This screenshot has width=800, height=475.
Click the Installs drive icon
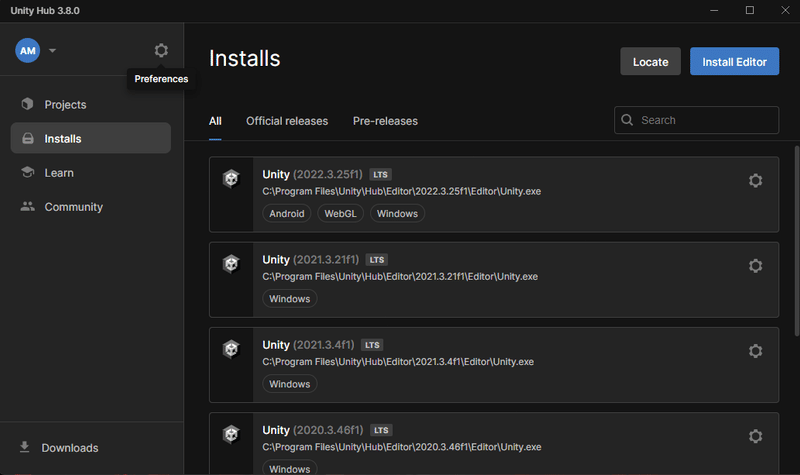[x=28, y=138]
